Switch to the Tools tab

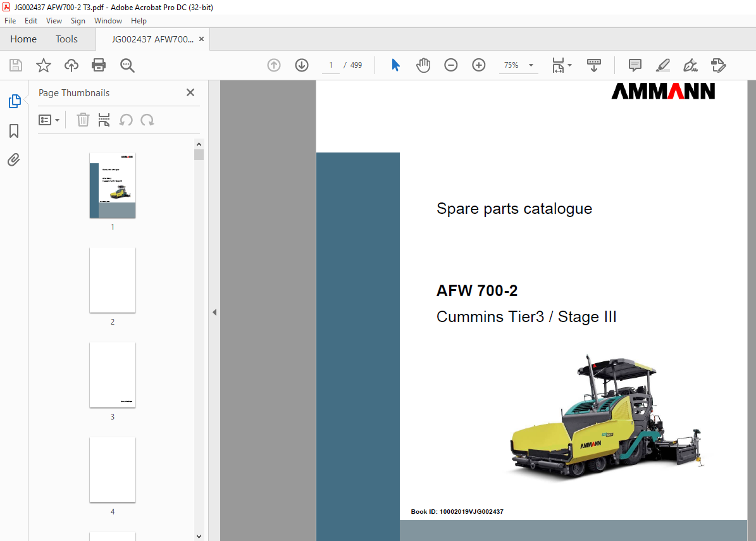(x=66, y=39)
